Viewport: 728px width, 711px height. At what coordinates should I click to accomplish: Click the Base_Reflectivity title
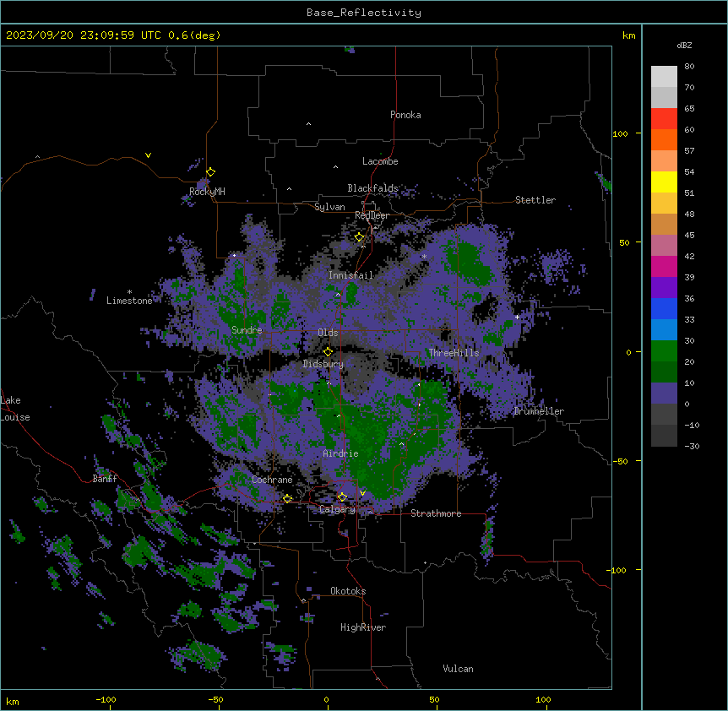click(x=364, y=13)
